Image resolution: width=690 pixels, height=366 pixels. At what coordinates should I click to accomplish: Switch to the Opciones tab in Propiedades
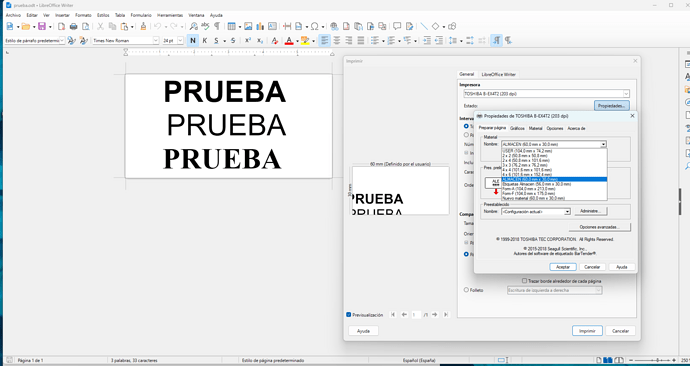click(555, 128)
